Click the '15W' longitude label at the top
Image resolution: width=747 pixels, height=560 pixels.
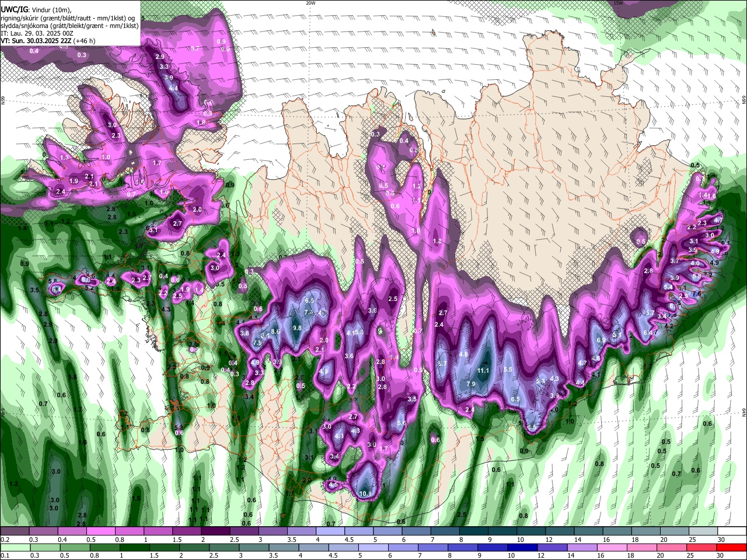618,3
